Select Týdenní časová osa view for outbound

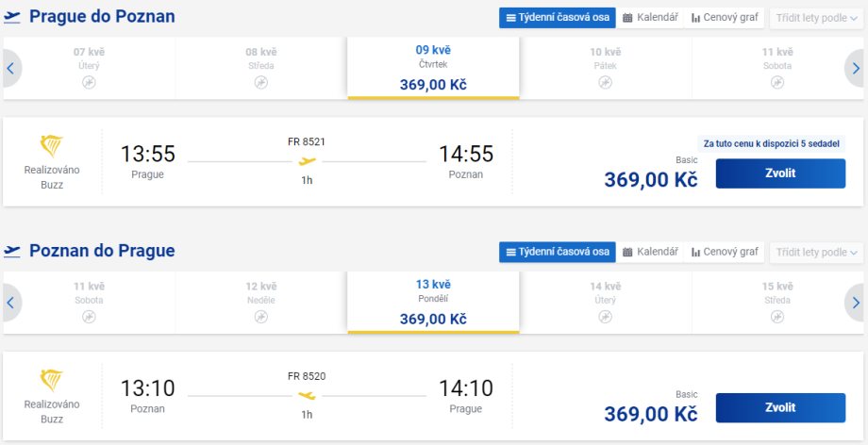coord(557,18)
